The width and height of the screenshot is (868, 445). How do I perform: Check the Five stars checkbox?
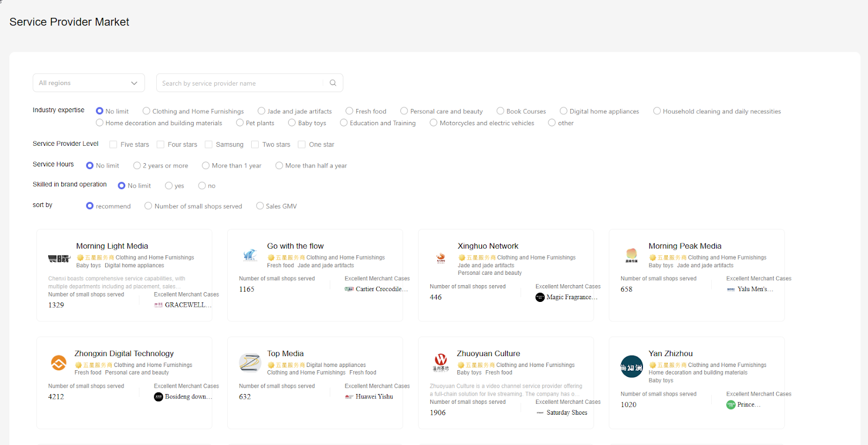[113, 145]
